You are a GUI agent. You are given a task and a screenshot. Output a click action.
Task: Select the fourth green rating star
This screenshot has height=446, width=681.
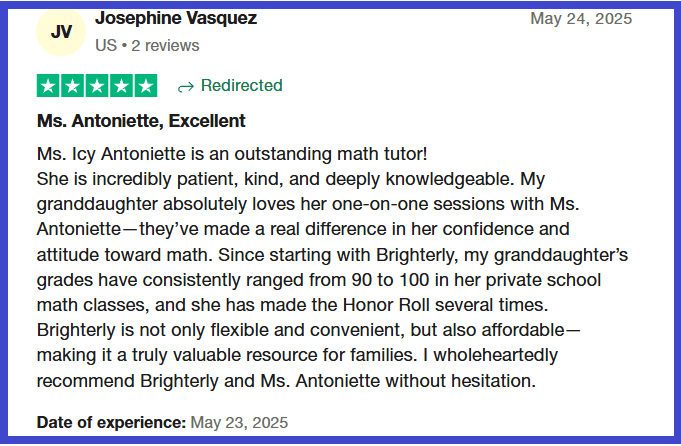tap(121, 86)
